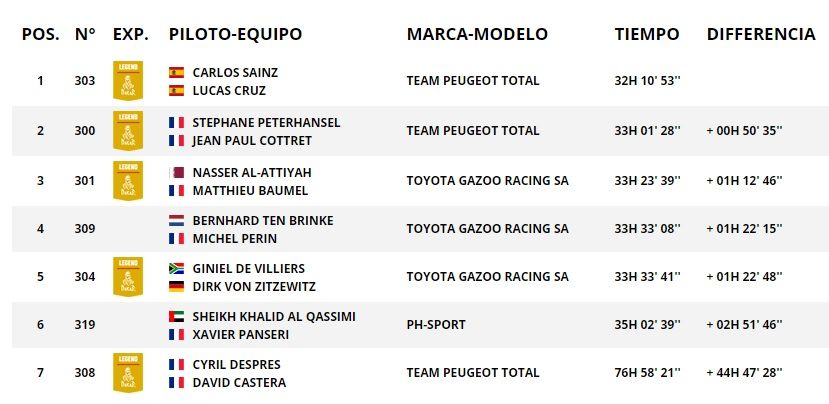Viewport: 829px width, 404px height.
Task: Click the Spanish flag beside Lucas Cruz
Action: (x=177, y=90)
